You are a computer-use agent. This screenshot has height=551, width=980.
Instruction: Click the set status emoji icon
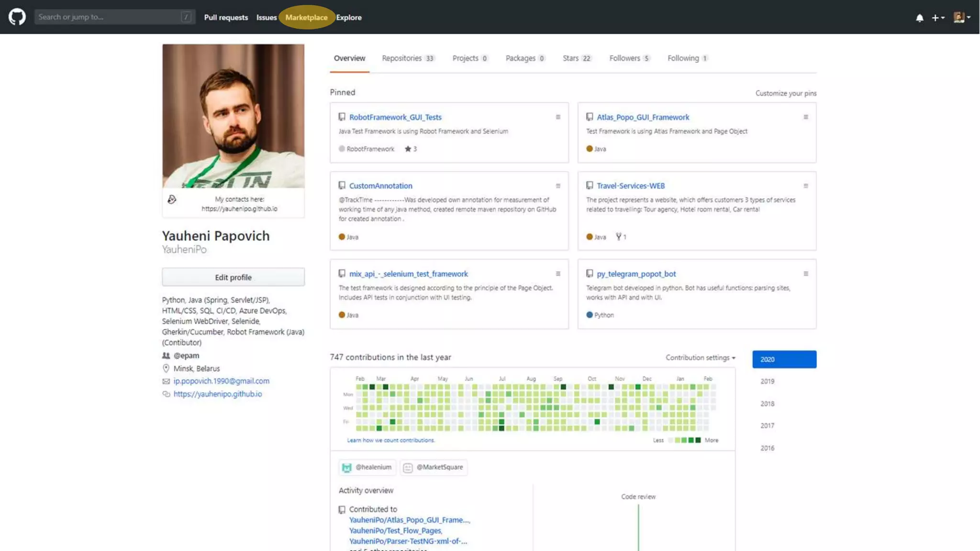pos(172,199)
